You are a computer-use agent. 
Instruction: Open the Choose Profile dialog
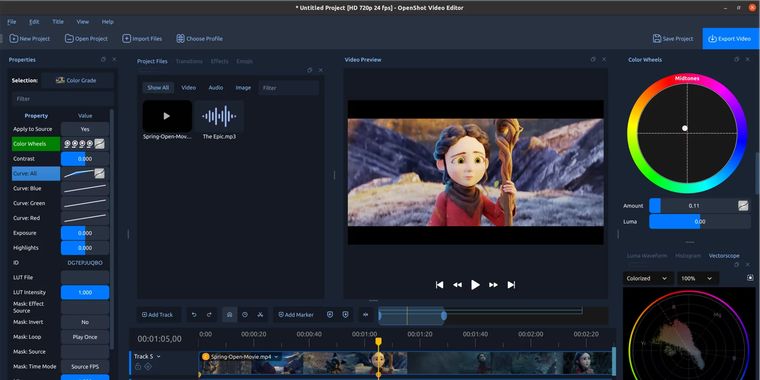pyautogui.click(x=199, y=38)
